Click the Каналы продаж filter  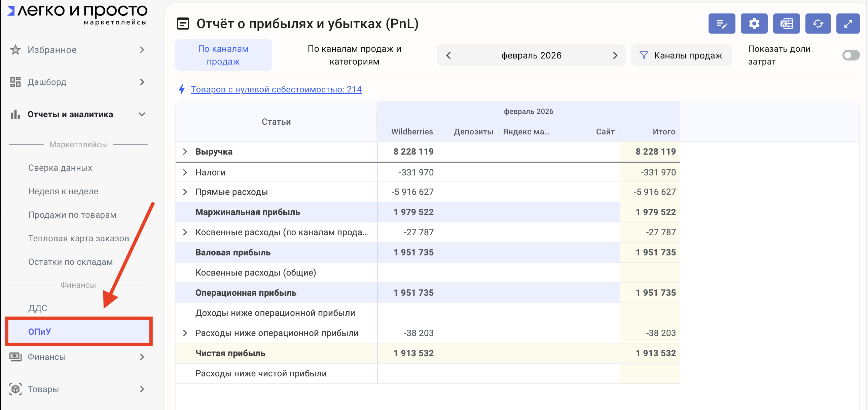click(681, 55)
